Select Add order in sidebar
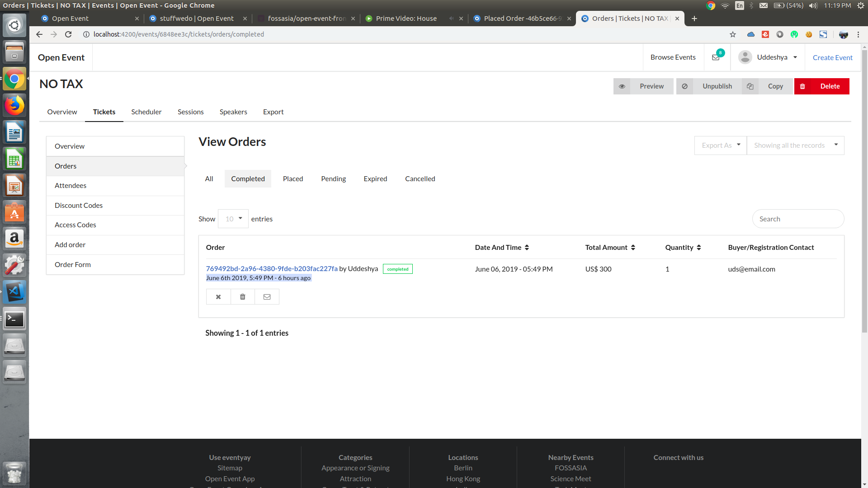Image resolution: width=868 pixels, height=488 pixels. tap(115, 245)
